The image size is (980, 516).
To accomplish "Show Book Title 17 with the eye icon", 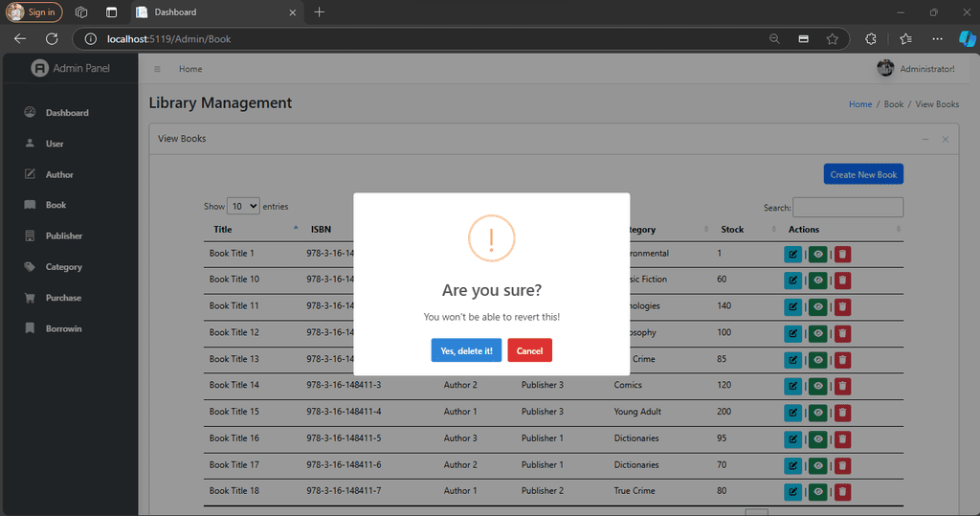I will [817, 465].
